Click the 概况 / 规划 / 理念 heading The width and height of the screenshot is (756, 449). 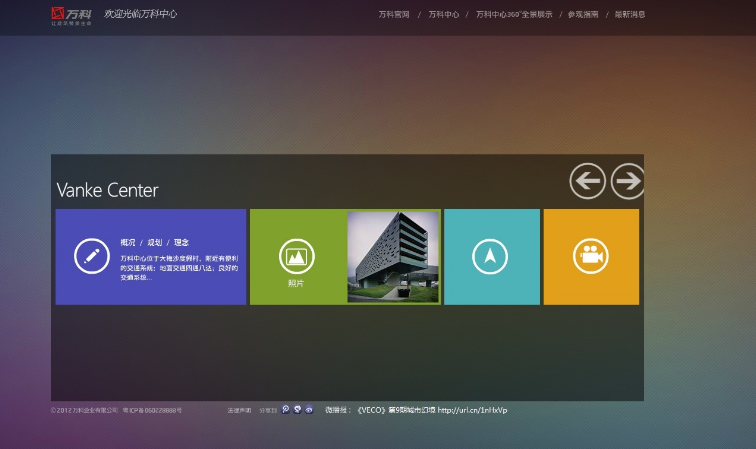pyautogui.click(x=154, y=242)
